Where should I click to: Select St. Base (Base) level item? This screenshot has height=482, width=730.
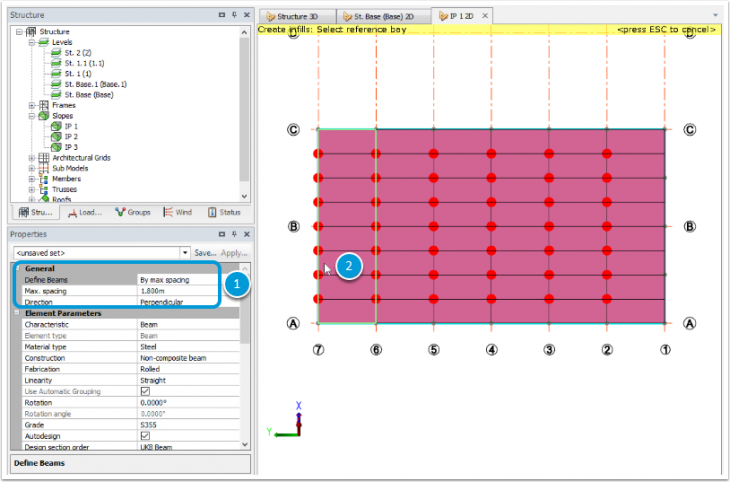[89, 95]
